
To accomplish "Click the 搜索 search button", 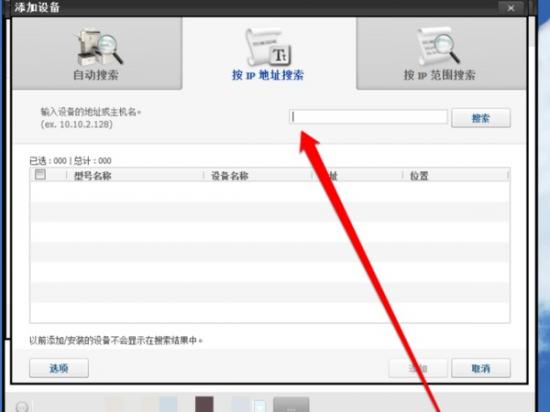I will 481,118.
